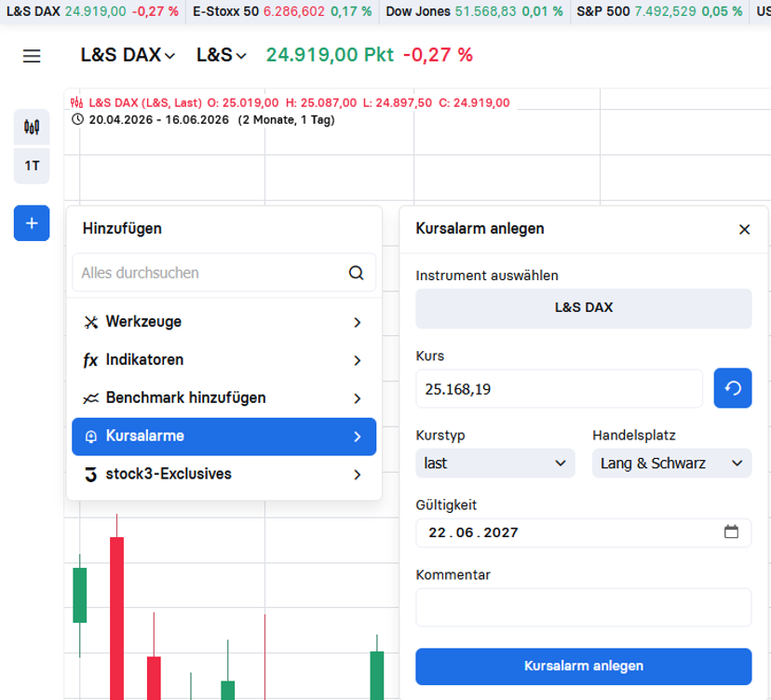The image size is (771, 700).
Task: Click the Benchmark chart lines icon
Action: [91, 398]
